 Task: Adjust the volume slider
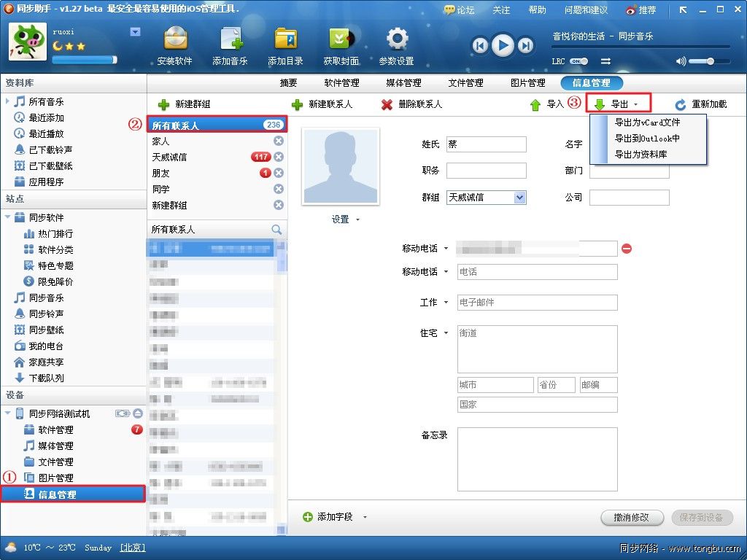[x=711, y=61]
